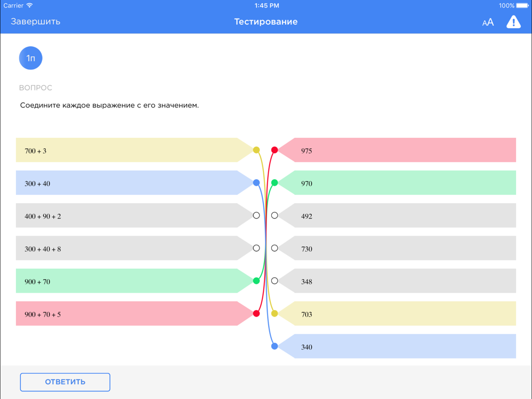This screenshot has height=399, width=532.
Task: Tap Завершить to finish the test
Action: coord(36,22)
